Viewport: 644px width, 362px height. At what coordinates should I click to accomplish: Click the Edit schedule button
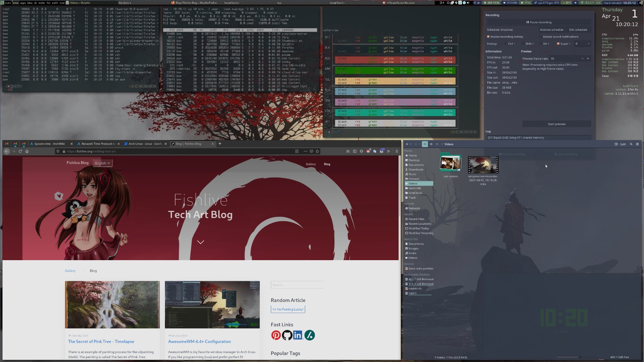578,30
